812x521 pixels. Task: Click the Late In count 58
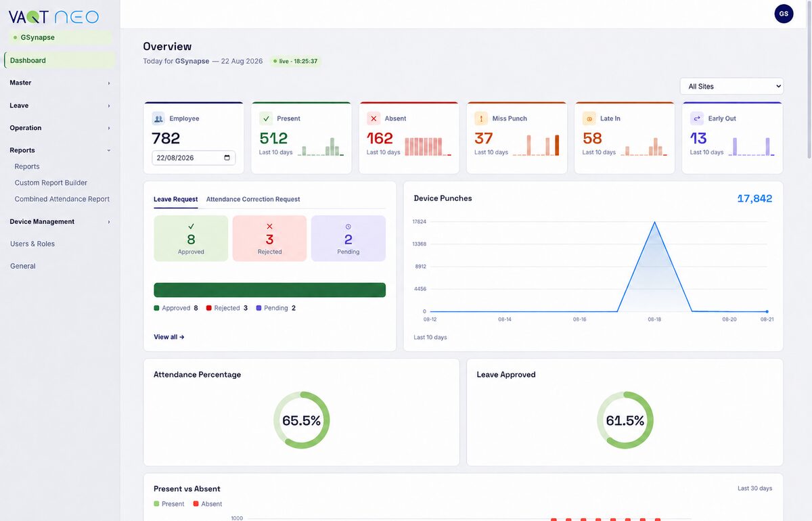592,138
